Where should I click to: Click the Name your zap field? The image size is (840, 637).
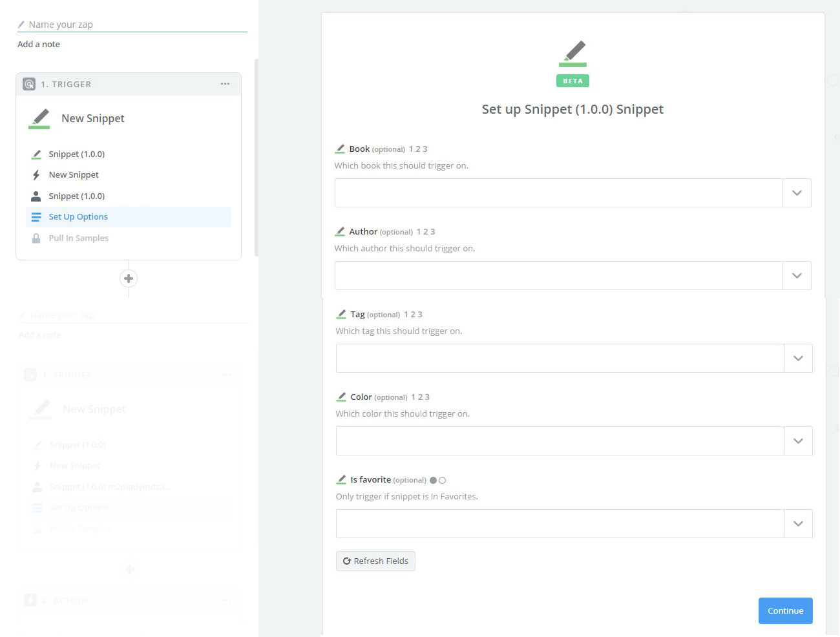(136, 25)
